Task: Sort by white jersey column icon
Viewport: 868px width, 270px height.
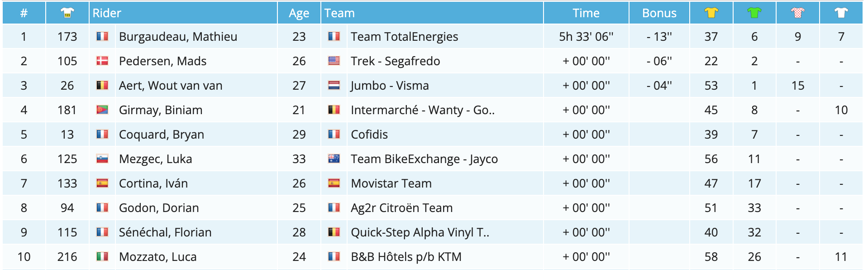Action: [841, 13]
